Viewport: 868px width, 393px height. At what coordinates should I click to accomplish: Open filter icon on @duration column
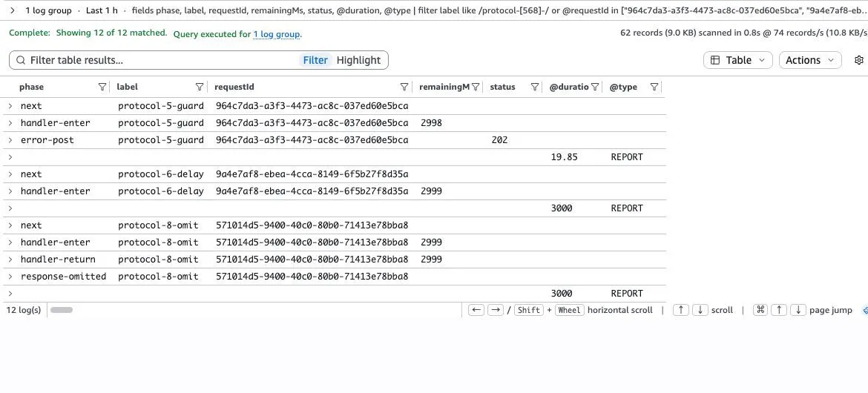point(594,87)
